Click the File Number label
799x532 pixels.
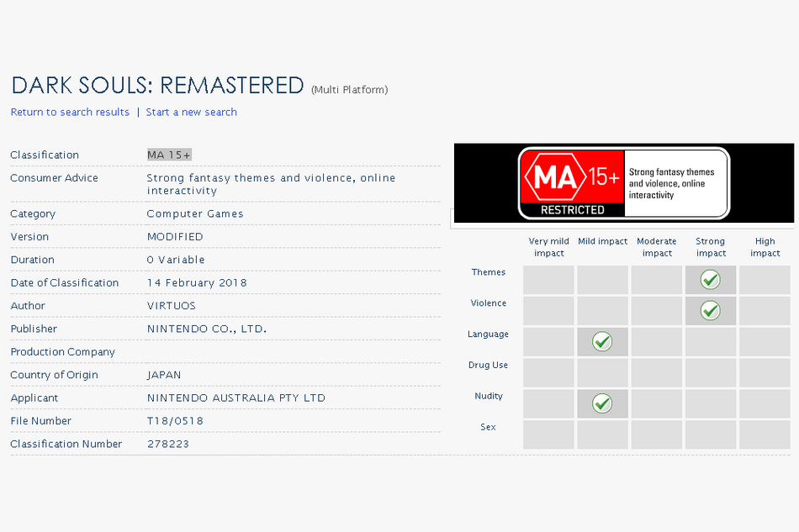point(40,421)
